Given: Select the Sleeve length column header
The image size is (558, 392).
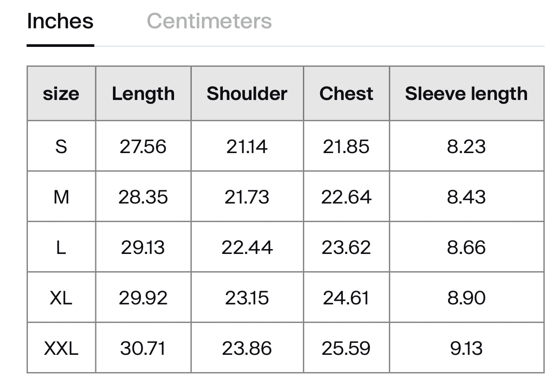Looking at the screenshot, I should tap(466, 94).
